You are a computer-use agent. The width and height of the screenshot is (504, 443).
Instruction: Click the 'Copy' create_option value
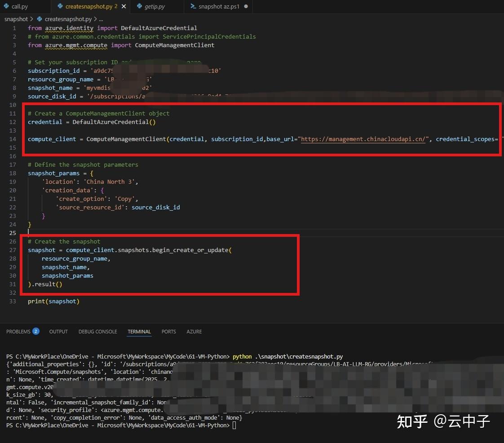pyautogui.click(x=124, y=199)
